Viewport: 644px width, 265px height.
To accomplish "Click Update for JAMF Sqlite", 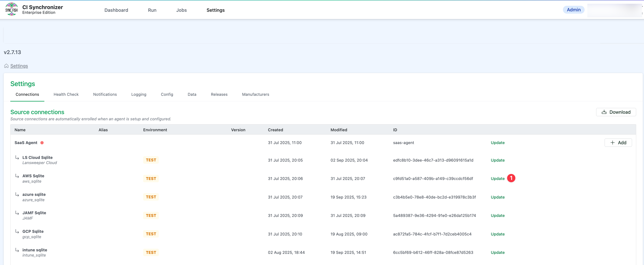I will [x=498, y=215].
